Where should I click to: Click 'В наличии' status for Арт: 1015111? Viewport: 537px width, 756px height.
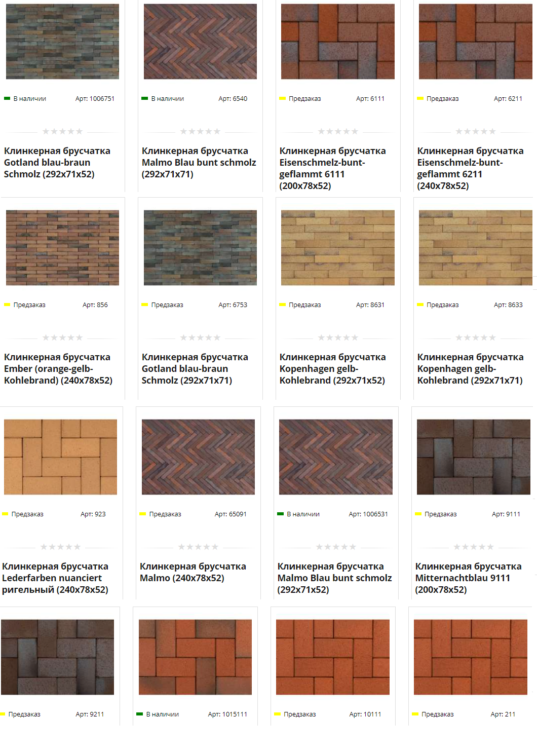158,714
